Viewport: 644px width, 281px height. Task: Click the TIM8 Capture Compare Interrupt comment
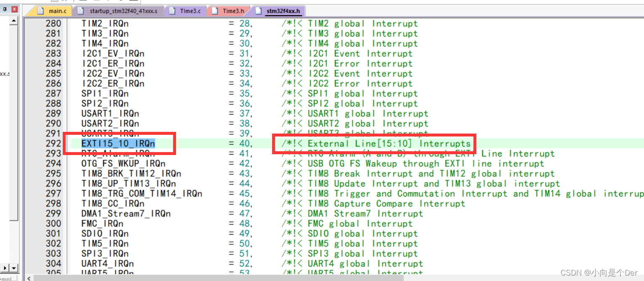[x=373, y=203]
